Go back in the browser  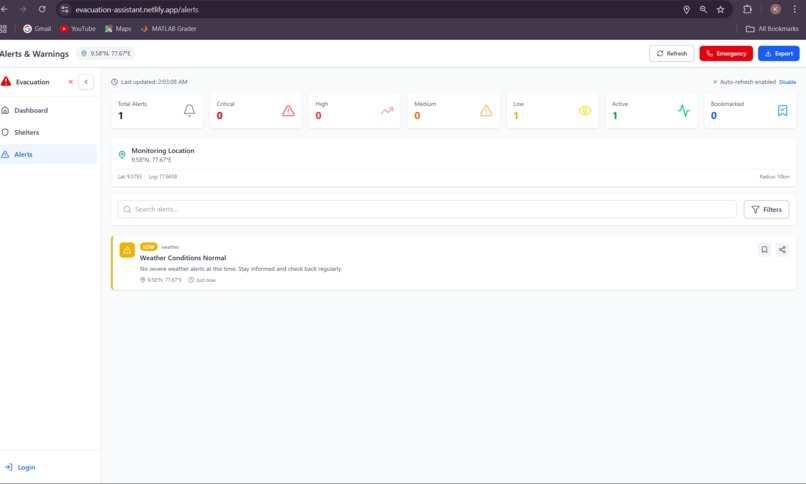(5, 9)
